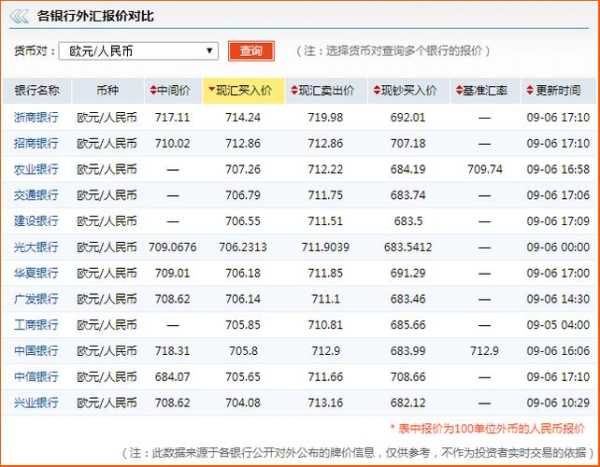Viewport: 600px width, 467px height.
Task: Sort by 现钞买入价 column header
Action: point(408,90)
